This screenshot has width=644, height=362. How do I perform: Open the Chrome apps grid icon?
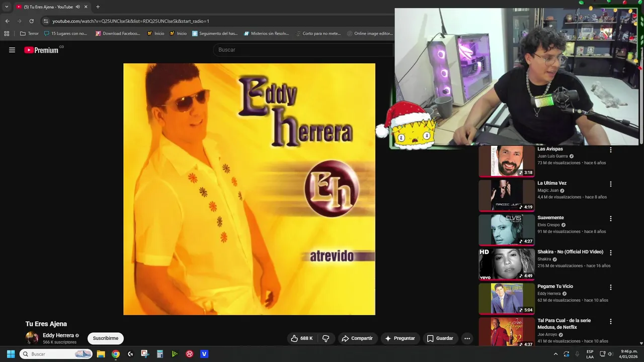click(7, 34)
